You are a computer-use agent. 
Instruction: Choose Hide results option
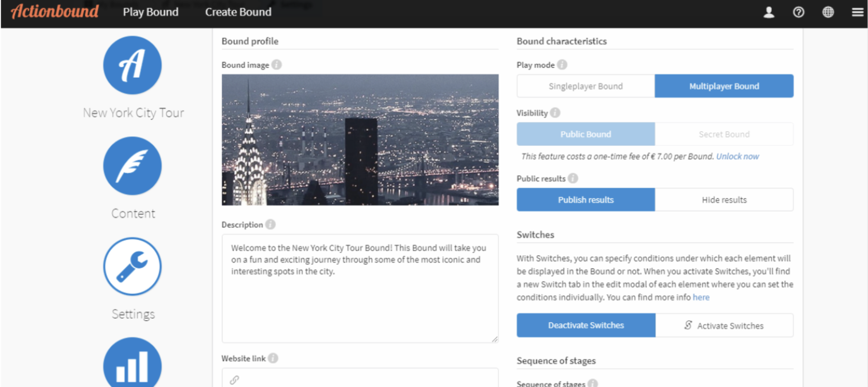point(724,200)
